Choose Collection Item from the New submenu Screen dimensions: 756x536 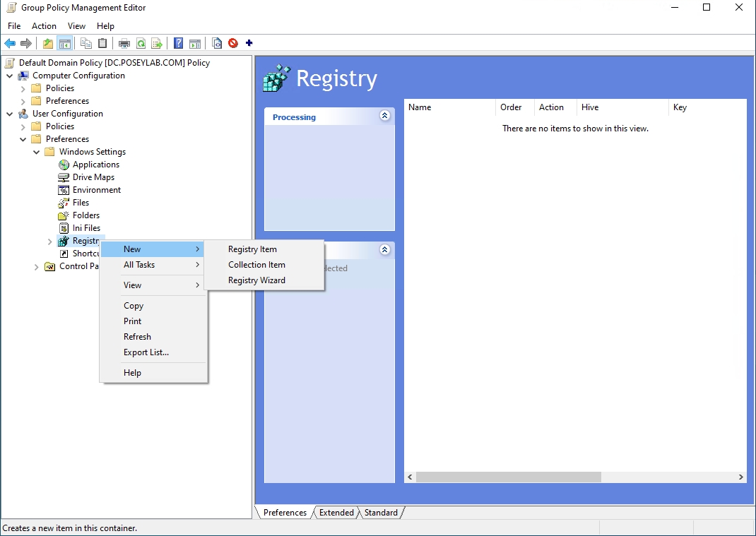click(256, 264)
